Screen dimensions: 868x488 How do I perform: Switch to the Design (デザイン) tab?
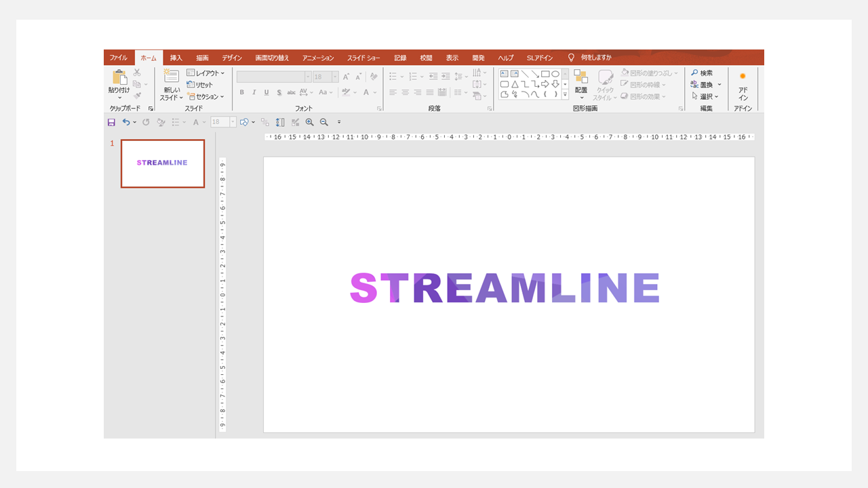click(x=232, y=58)
